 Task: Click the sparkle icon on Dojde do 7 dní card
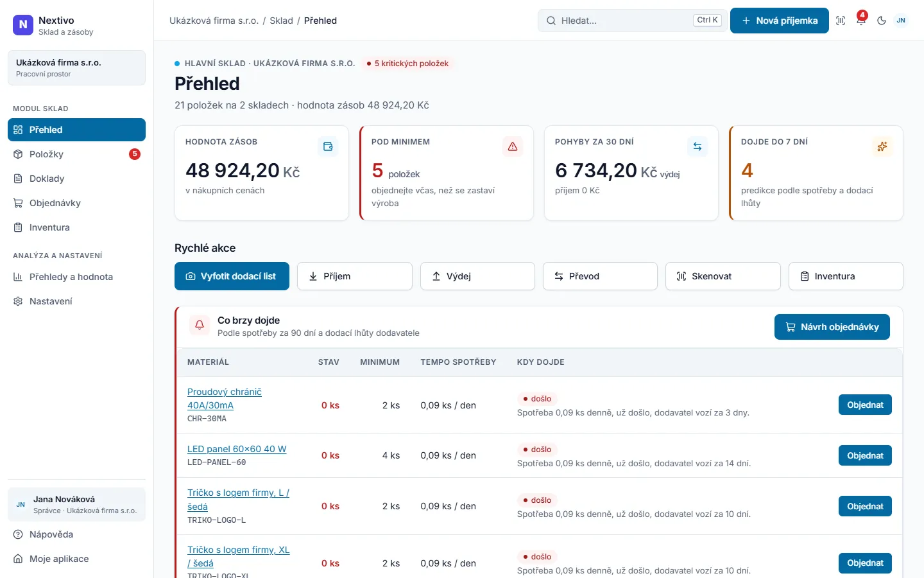(882, 146)
